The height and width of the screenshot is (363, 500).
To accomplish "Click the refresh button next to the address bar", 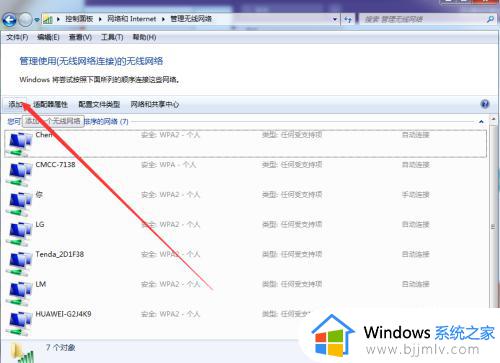I will pyautogui.click(x=348, y=19).
